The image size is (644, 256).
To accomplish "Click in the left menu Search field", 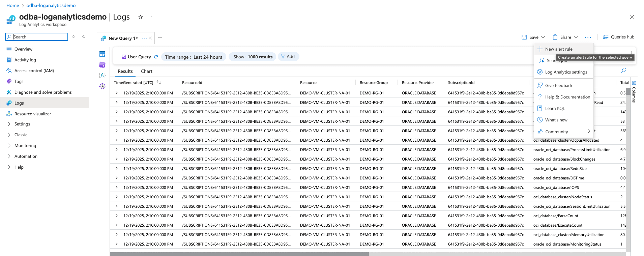I will pos(37,37).
